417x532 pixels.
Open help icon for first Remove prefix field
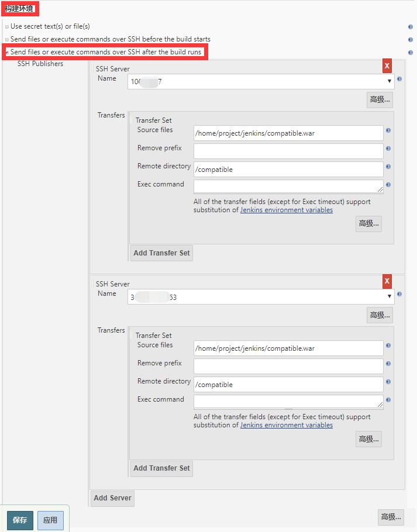pos(388,148)
